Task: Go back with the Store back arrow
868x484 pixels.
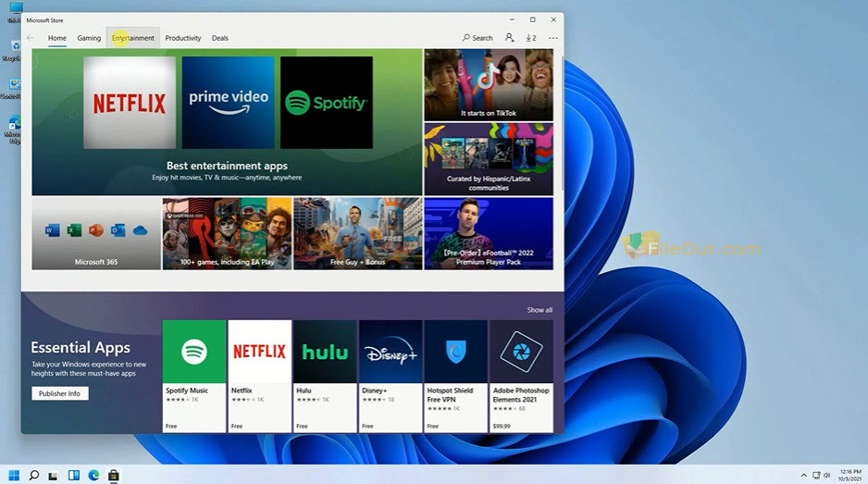Action: click(x=31, y=38)
